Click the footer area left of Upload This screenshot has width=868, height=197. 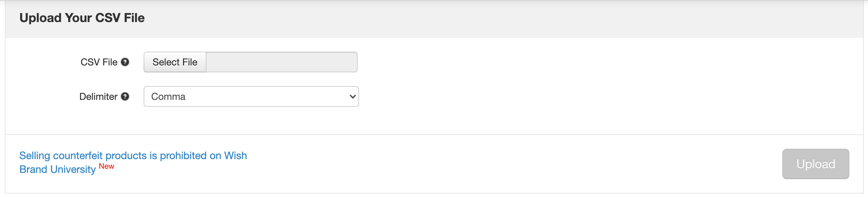514,164
